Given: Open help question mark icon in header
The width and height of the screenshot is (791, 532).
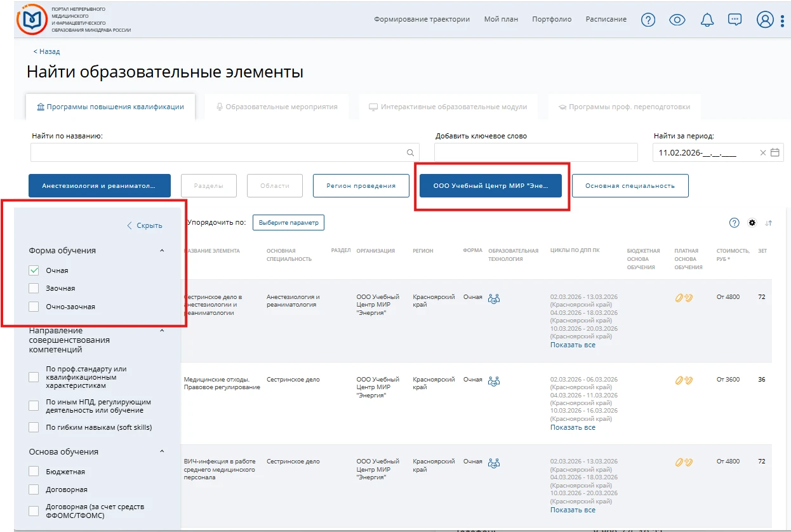Looking at the screenshot, I should pos(648,20).
